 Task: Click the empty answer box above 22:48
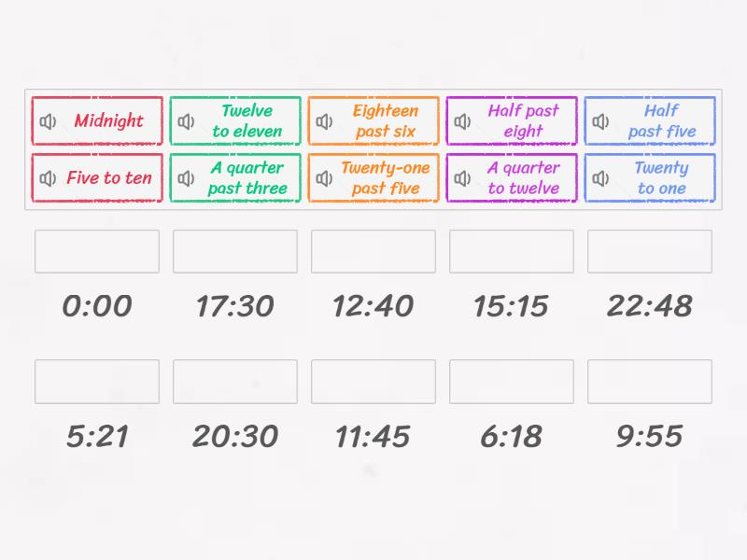tap(649, 251)
